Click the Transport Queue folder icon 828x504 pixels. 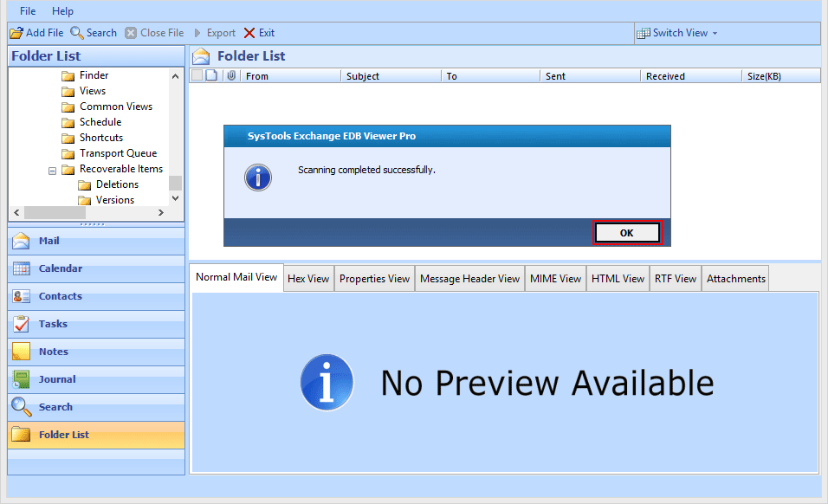pyautogui.click(x=68, y=154)
